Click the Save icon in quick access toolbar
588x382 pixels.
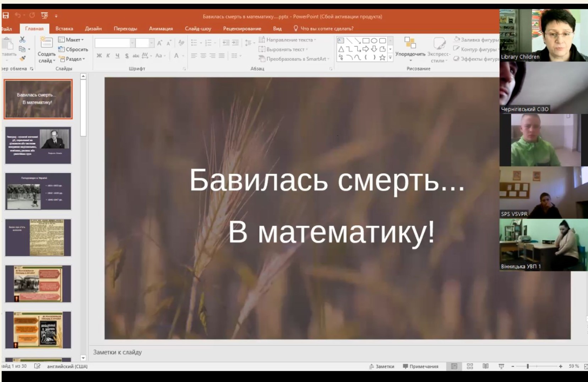click(6, 16)
